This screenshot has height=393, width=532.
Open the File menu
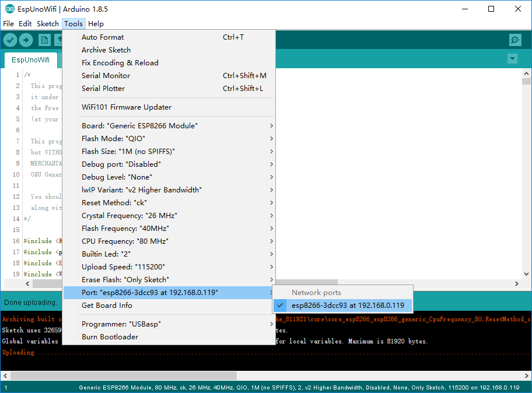click(x=8, y=24)
